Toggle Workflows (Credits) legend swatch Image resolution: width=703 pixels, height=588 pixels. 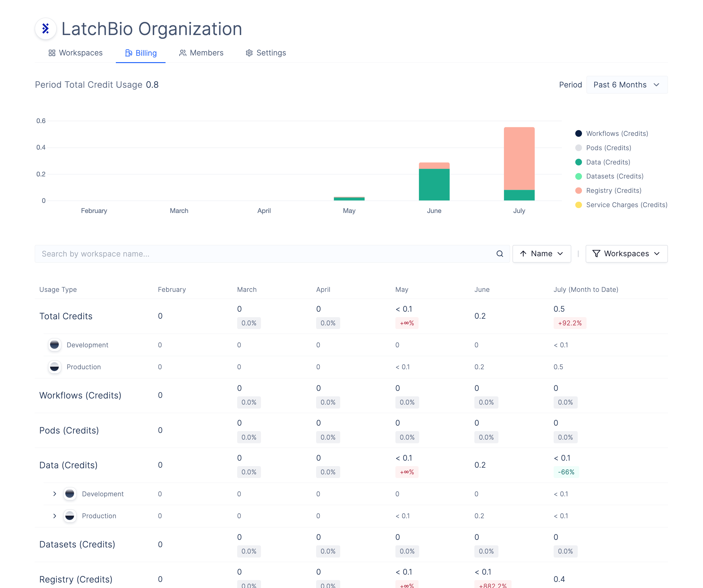click(578, 133)
